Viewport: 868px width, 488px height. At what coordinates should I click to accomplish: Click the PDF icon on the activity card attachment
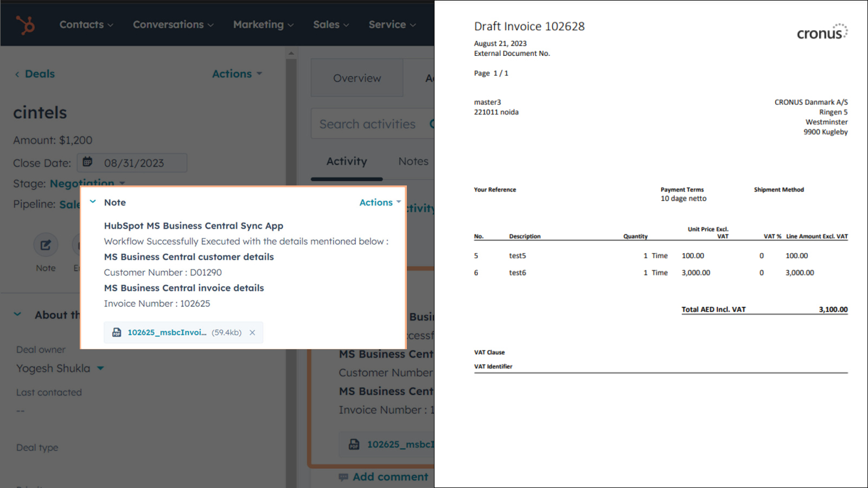coord(354,444)
